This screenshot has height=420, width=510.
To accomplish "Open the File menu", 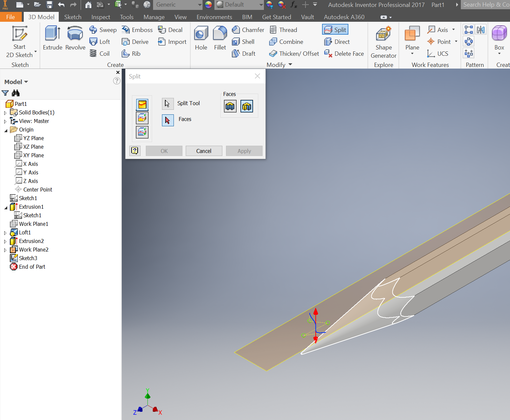I will coord(11,17).
